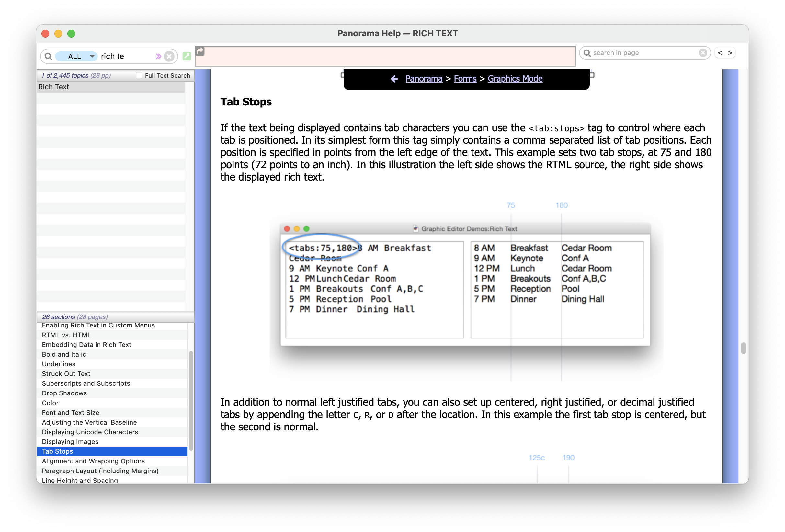785x532 pixels.
Task: Click into the search in page field
Action: point(644,53)
